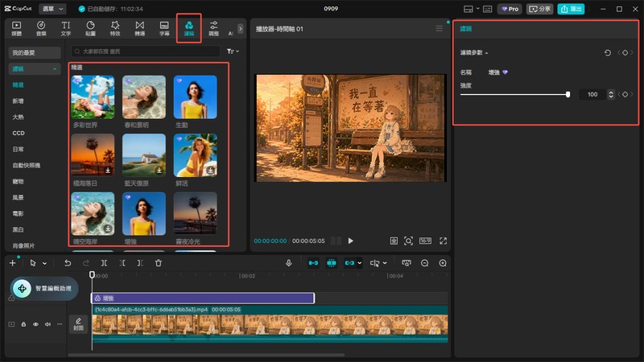Screen dimensions: 644x362
Task: Click the Pro upgrade button
Action: tap(510, 9)
